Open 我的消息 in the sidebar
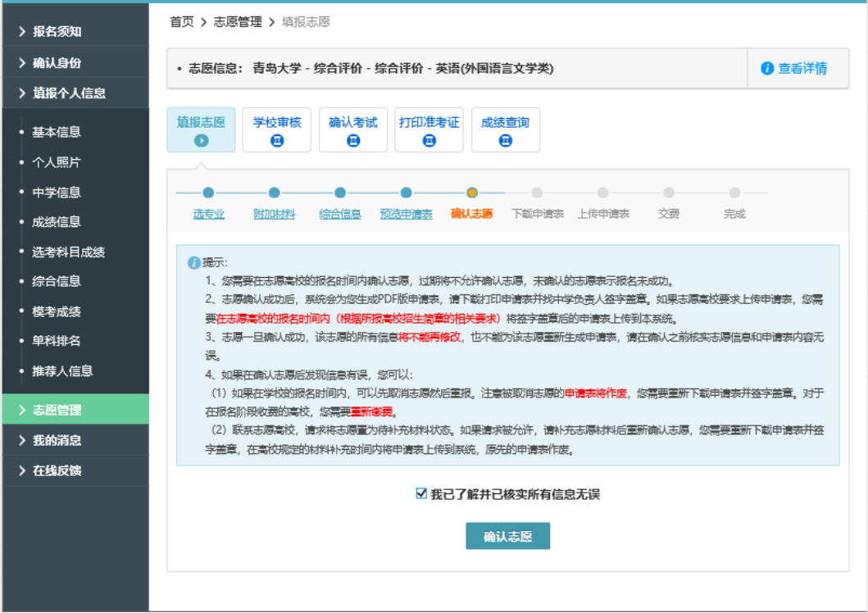This screenshot has width=868, height=613. point(57,440)
